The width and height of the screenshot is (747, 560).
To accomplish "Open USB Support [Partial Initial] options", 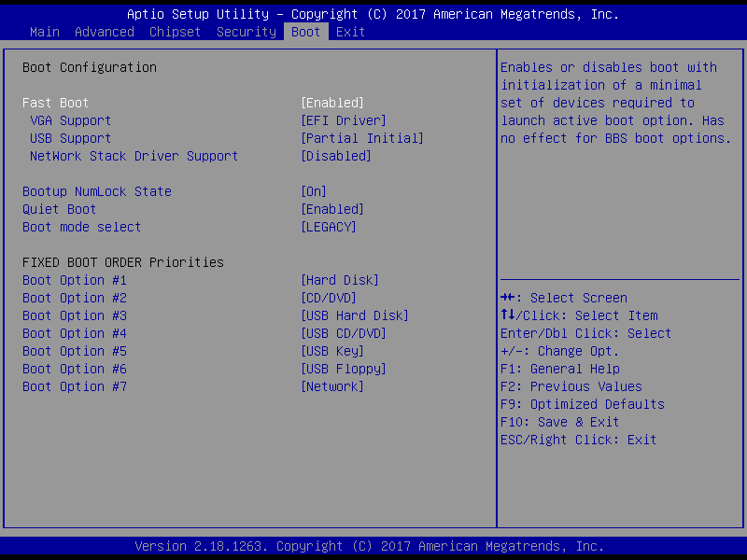I will pos(361,138).
